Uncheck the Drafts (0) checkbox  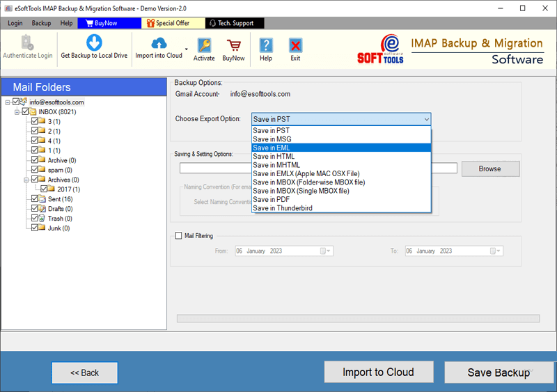[35, 208]
